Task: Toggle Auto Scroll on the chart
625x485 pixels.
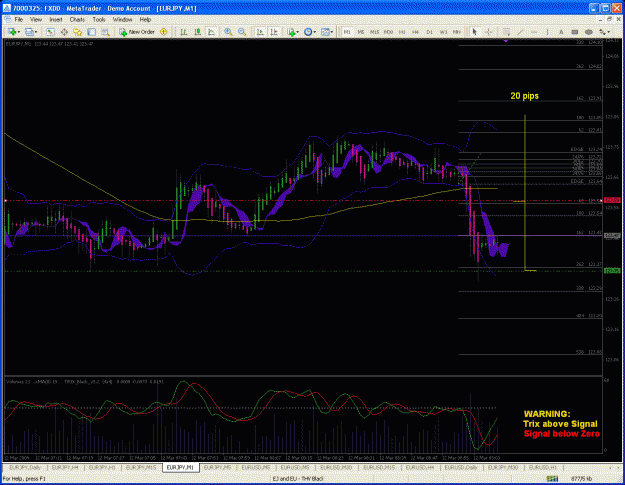Action: click(x=260, y=32)
